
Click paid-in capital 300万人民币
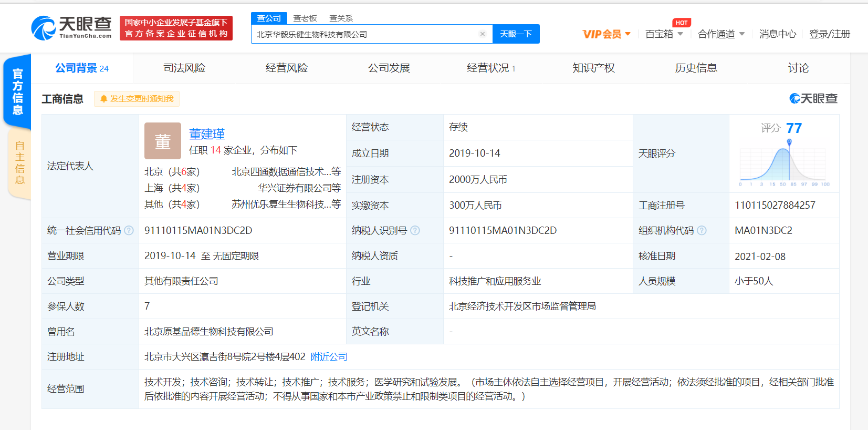click(x=475, y=206)
